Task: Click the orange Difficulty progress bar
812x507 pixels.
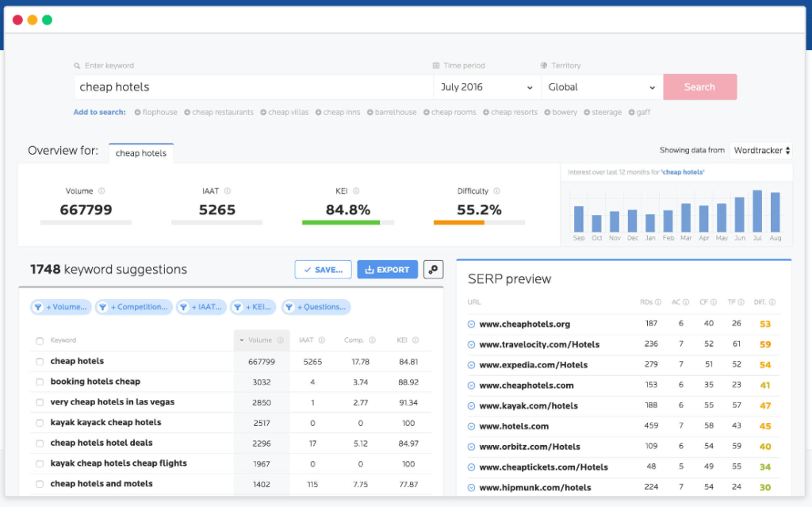Action: 459,222
